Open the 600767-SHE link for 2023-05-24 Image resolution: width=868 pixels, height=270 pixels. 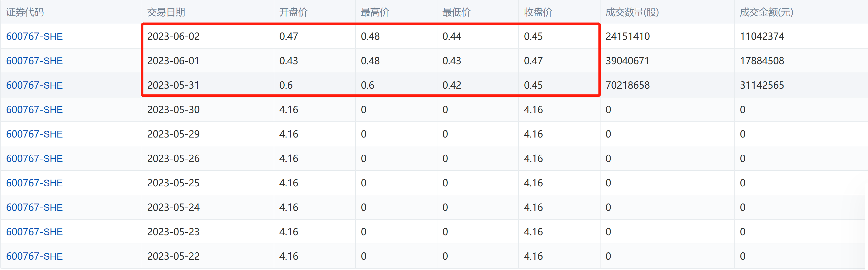pos(34,207)
